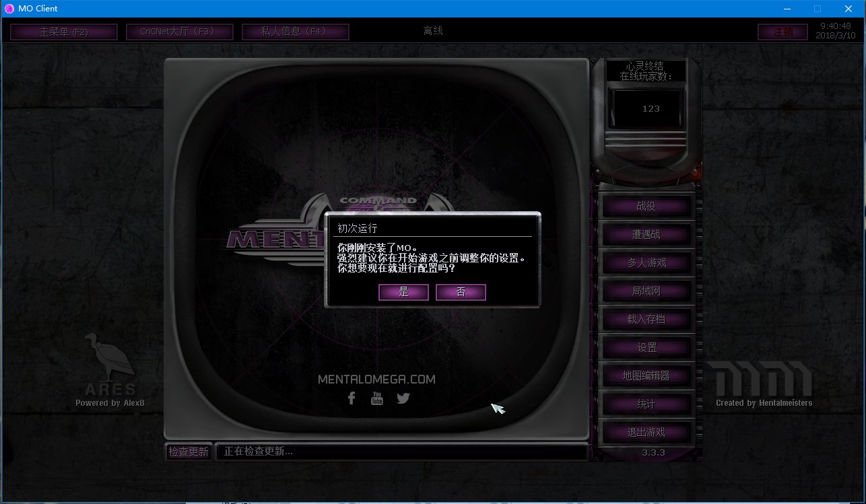
Task: Open the Facebook icon link
Action: 351,398
